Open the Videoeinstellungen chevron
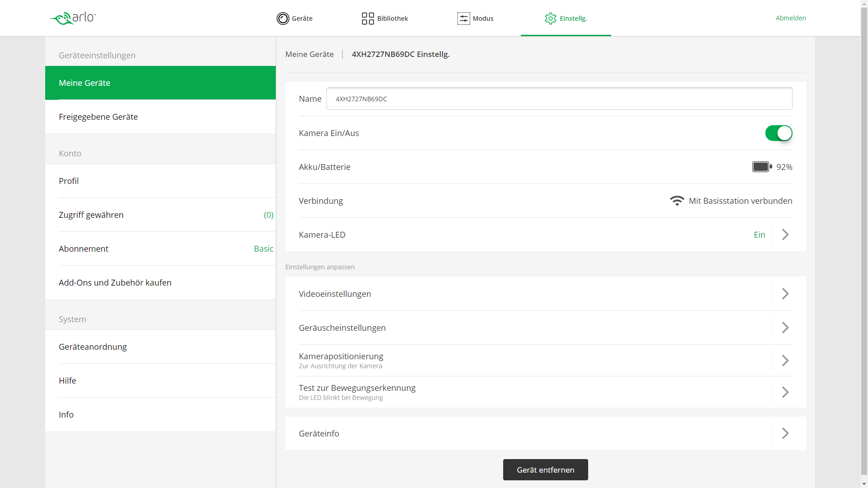Screen dimensions: 868x488 click(785, 294)
